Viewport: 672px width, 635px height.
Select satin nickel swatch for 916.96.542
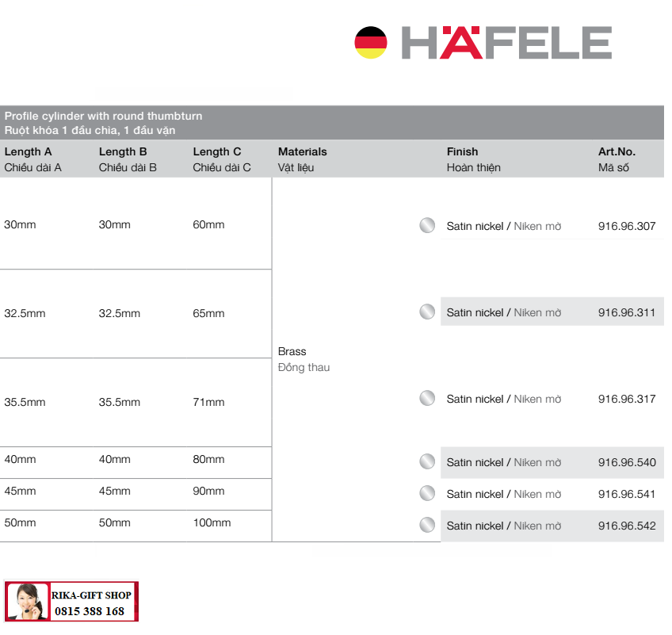tap(427, 525)
